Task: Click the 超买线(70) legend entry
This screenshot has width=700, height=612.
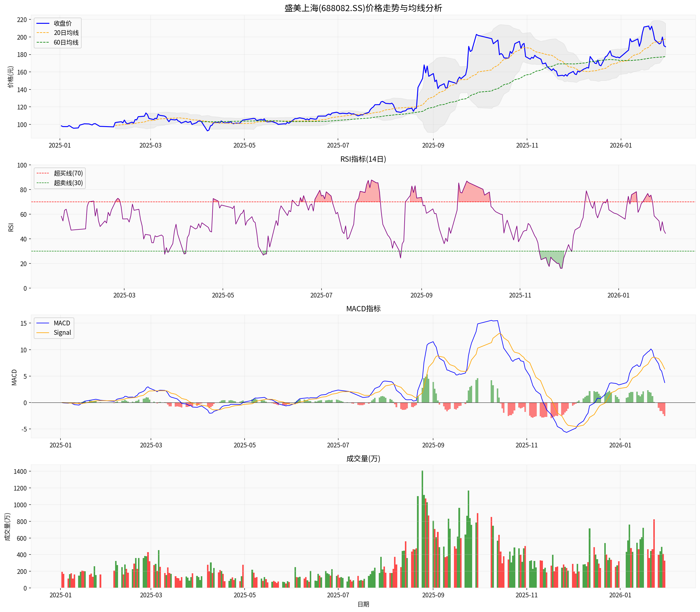Action: (x=68, y=173)
